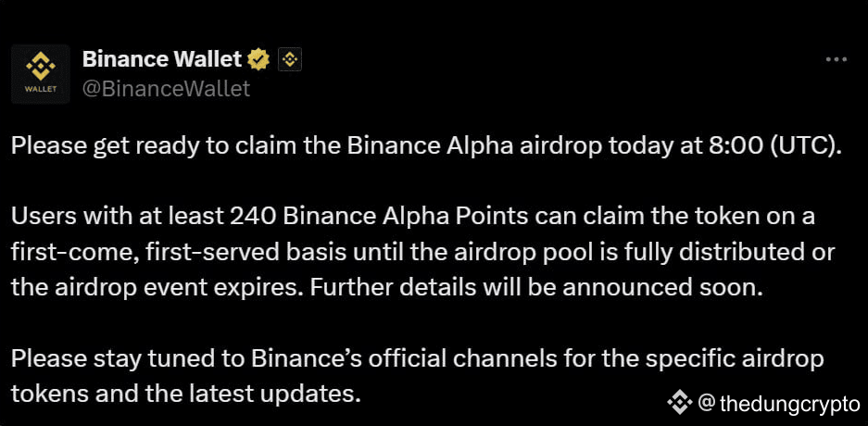Click the Binance logo beside thedungcrypto watermark

(679, 402)
